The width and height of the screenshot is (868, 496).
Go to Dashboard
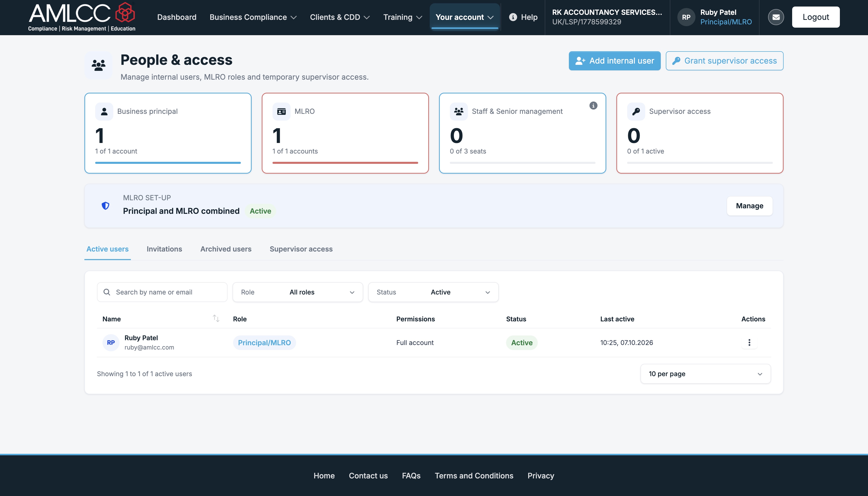pyautogui.click(x=177, y=17)
